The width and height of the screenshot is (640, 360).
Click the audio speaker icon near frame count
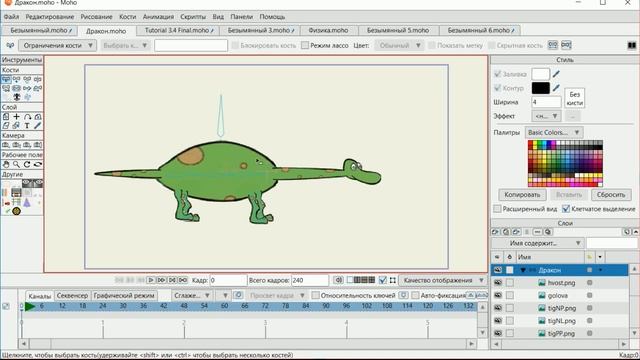click(x=338, y=280)
